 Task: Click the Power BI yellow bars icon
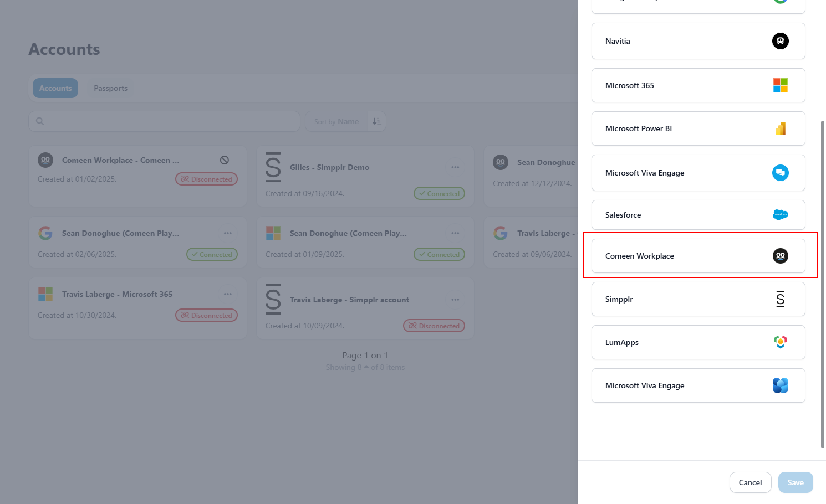pos(781,128)
